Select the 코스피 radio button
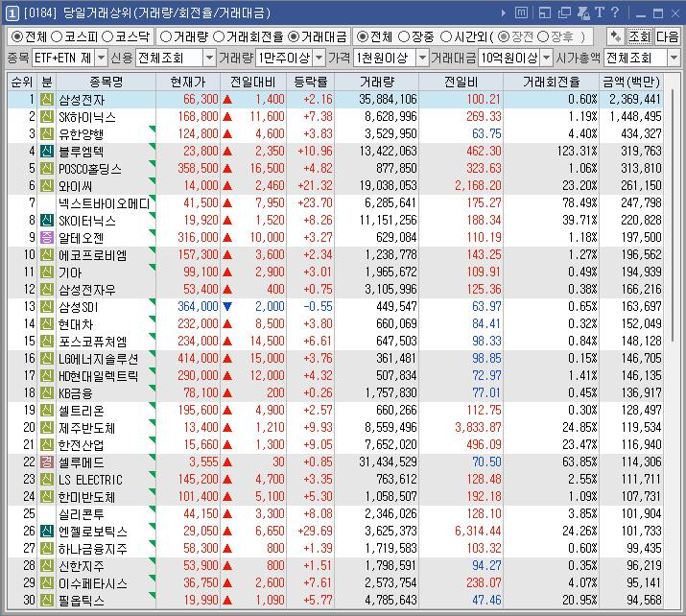 (57, 36)
